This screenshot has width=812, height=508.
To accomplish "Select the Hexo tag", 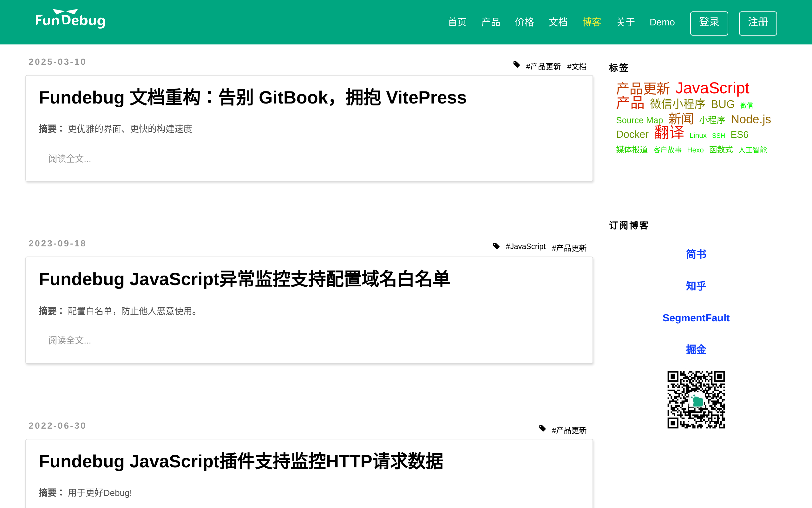I will (695, 150).
